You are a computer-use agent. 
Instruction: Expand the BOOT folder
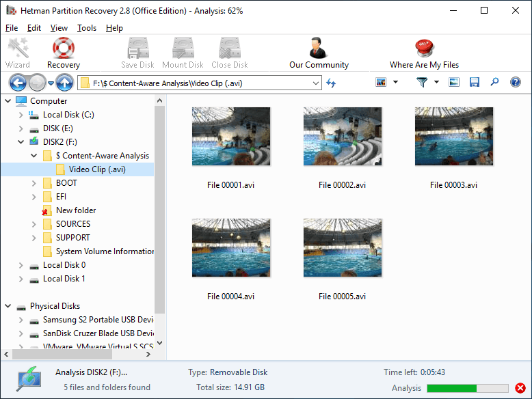point(34,183)
